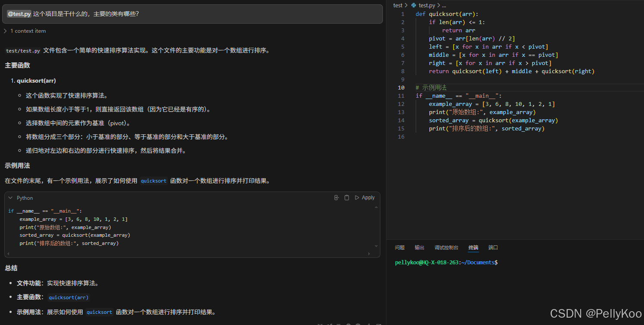The height and width of the screenshot is (325, 644).
Task: Click the 主要函数 heading
Action: 17,65
